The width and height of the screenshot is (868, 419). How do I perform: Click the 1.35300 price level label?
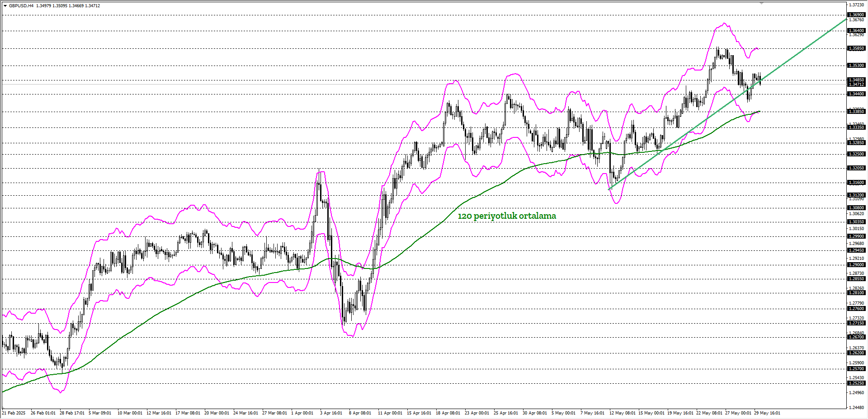856,66
